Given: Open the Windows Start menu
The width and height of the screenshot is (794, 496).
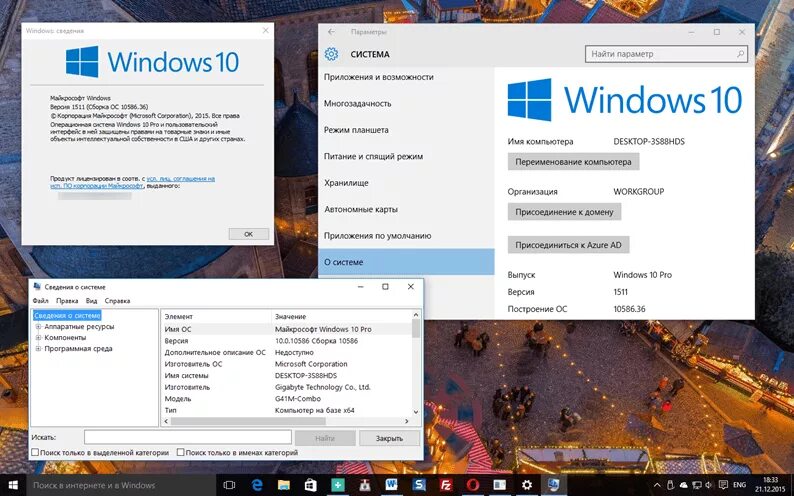Looking at the screenshot, I should coord(13,485).
